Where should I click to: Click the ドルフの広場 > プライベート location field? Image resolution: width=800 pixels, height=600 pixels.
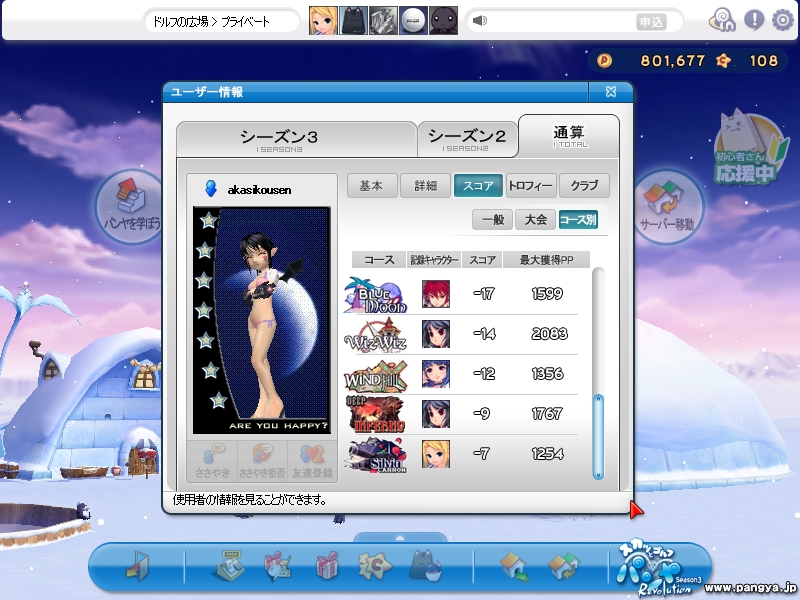[220, 21]
